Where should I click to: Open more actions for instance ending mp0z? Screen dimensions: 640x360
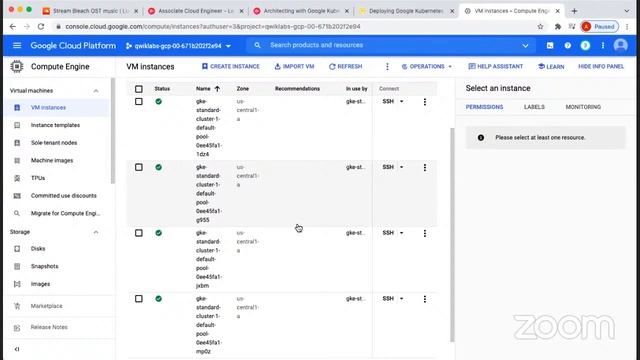point(424,299)
